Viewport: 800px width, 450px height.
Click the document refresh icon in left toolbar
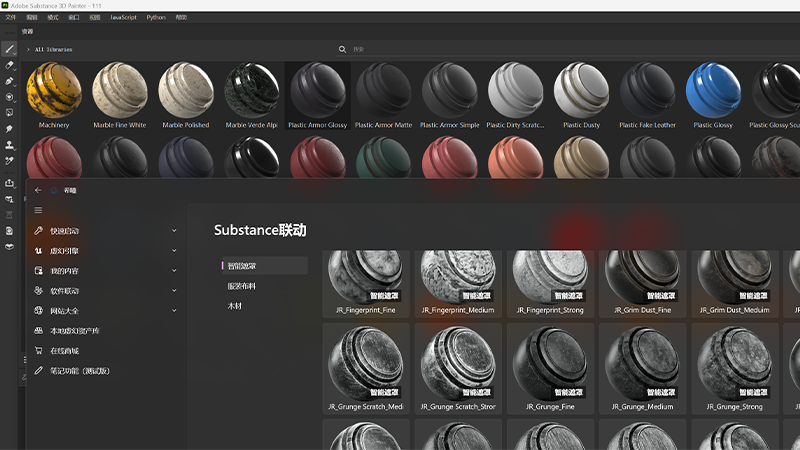click(x=9, y=231)
